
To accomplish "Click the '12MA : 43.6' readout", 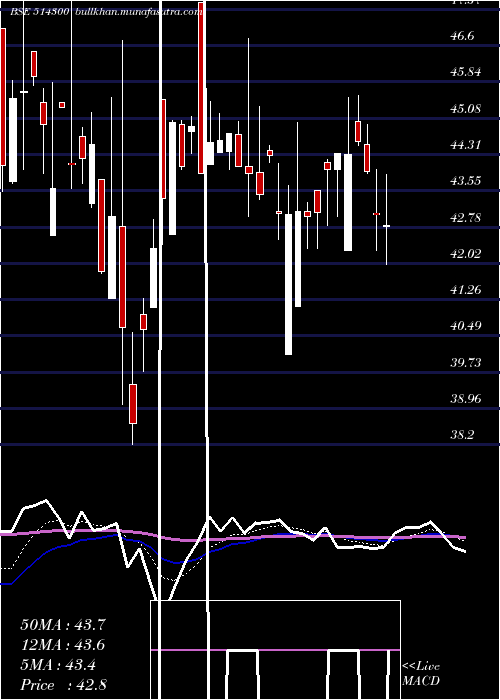I will click(x=63, y=645).
